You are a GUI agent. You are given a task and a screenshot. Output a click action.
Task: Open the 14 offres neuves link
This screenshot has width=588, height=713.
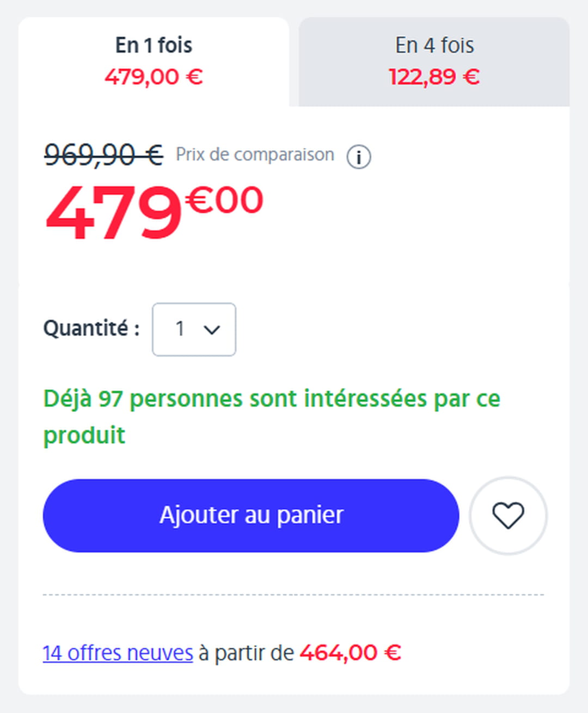118,653
